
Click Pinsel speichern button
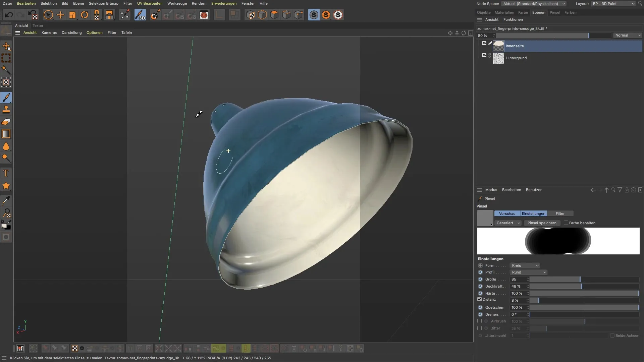pos(542,223)
